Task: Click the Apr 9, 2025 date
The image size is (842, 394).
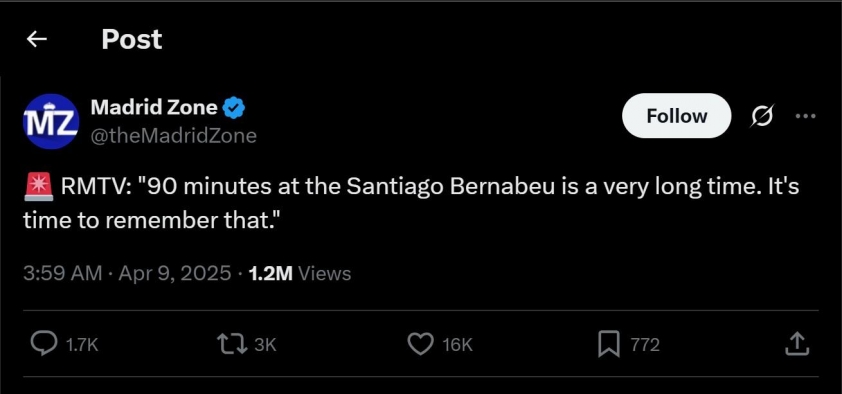Action: point(175,273)
